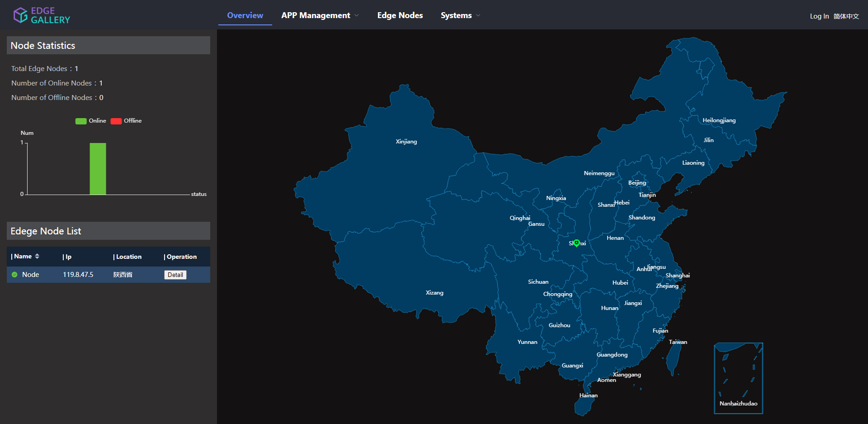This screenshot has width=868, height=424.
Task: Click the green Online bar in chart
Action: 98,169
